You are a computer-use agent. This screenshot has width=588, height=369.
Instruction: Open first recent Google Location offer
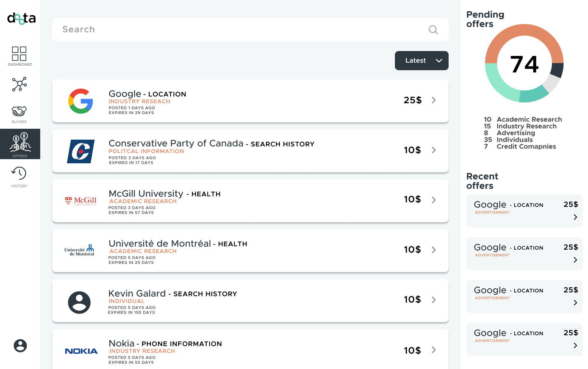click(524, 211)
